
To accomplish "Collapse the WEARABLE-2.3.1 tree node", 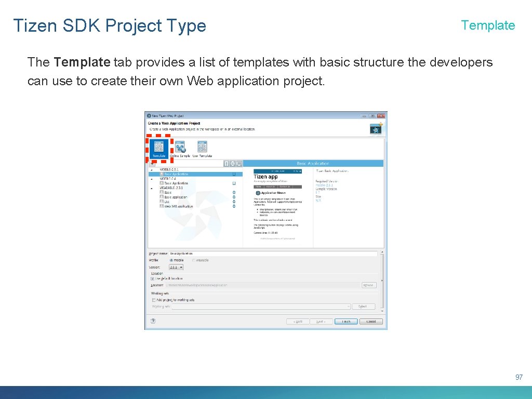I will coord(152,188).
